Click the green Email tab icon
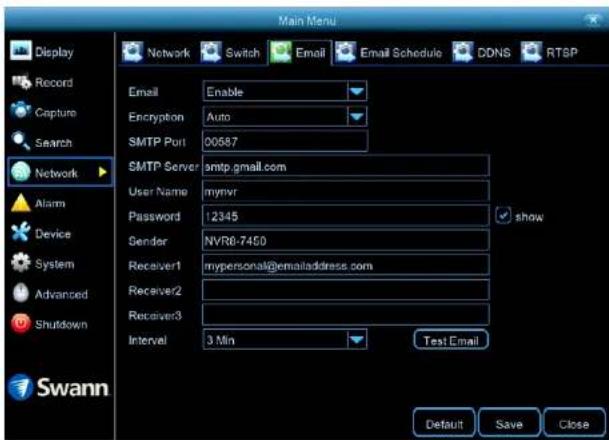 (x=281, y=52)
